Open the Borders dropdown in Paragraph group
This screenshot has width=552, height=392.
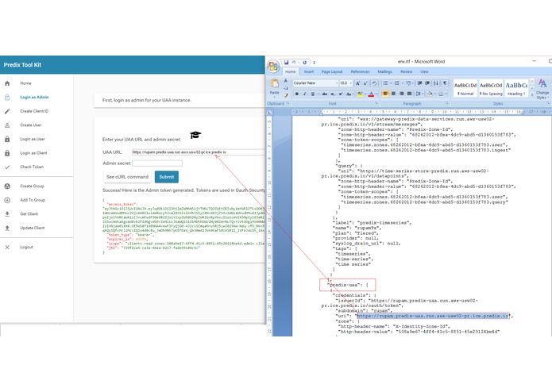[446, 94]
